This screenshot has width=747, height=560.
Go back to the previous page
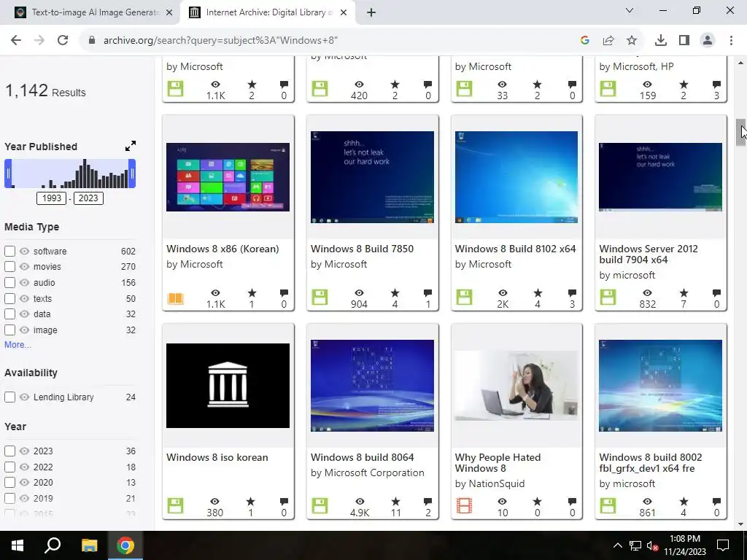(x=16, y=41)
